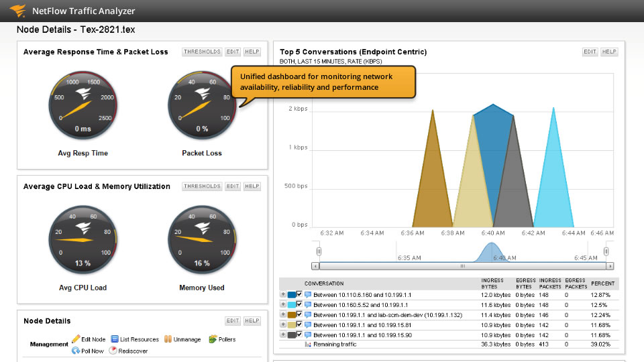Click the right handle of timeline range

tap(606, 251)
